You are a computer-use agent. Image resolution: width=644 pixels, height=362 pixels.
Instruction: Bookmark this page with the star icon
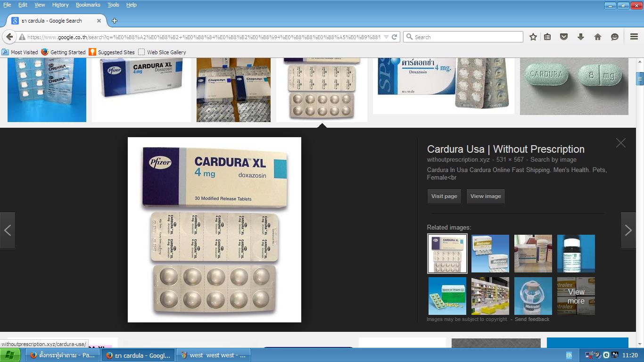click(x=533, y=37)
